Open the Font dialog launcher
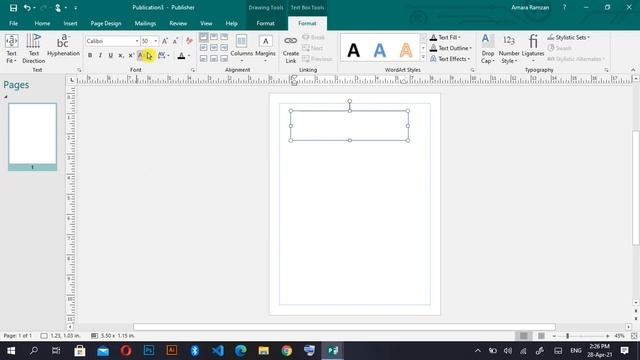The width and height of the screenshot is (640, 360). 193,70
